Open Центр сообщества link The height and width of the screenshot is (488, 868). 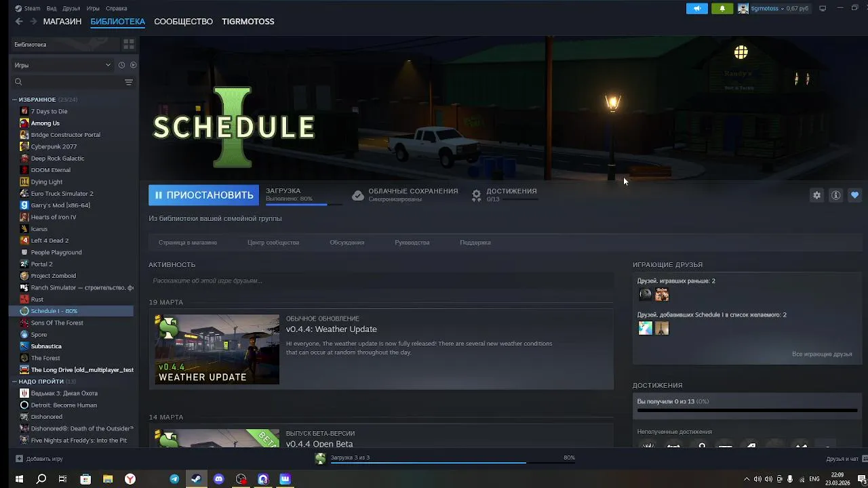tap(273, 243)
